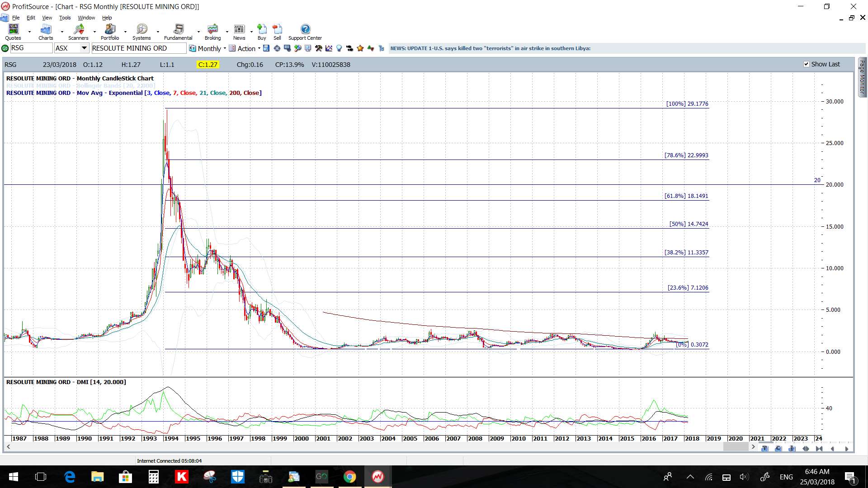Expand the Quotes dropdown arrow

pos(29,32)
